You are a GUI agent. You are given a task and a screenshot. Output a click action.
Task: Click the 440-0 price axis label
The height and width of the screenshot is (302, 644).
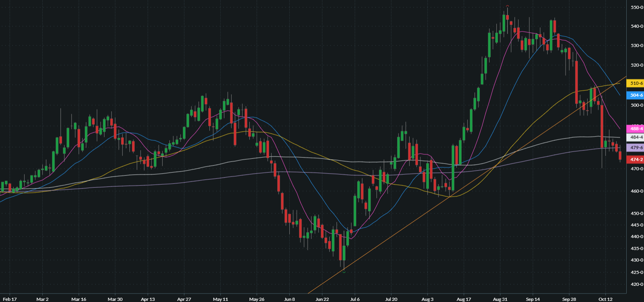(637, 237)
